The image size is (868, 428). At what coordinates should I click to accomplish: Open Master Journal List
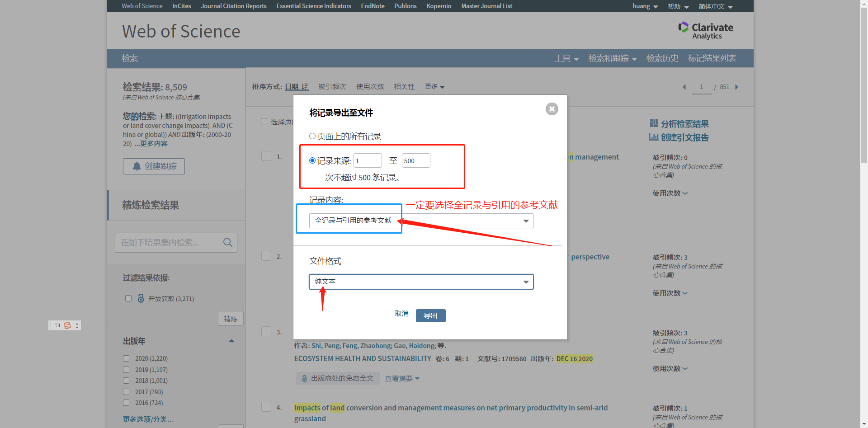coord(487,6)
